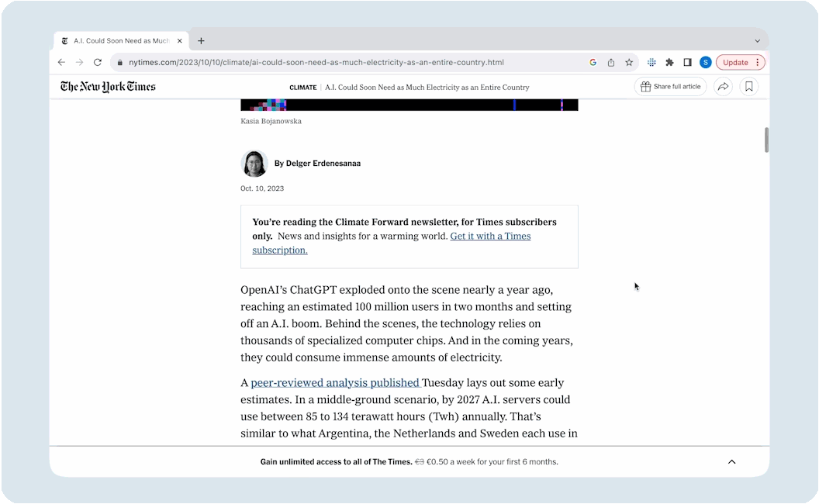This screenshot has width=819, height=504.
Task: Click the Update button in Chrome
Action: 740,63
